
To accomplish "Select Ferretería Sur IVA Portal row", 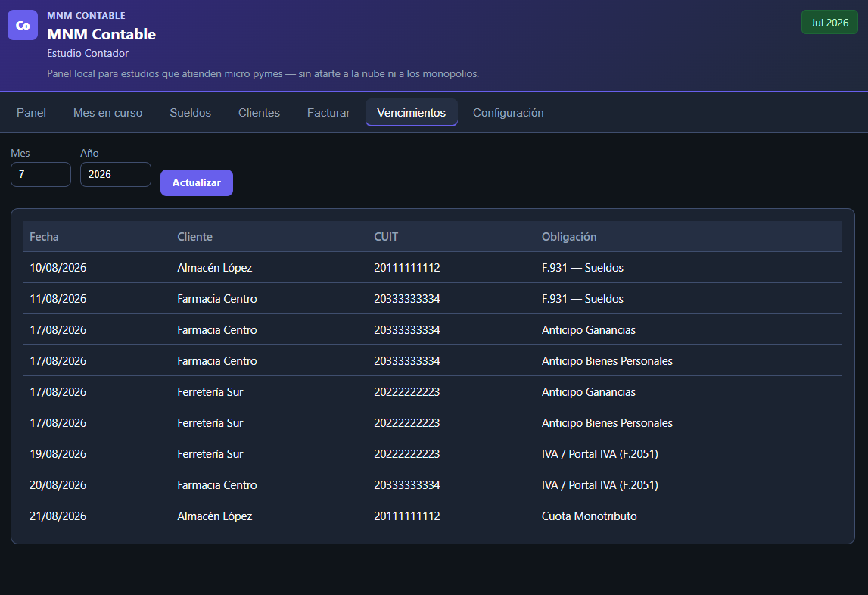I will (x=433, y=453).
